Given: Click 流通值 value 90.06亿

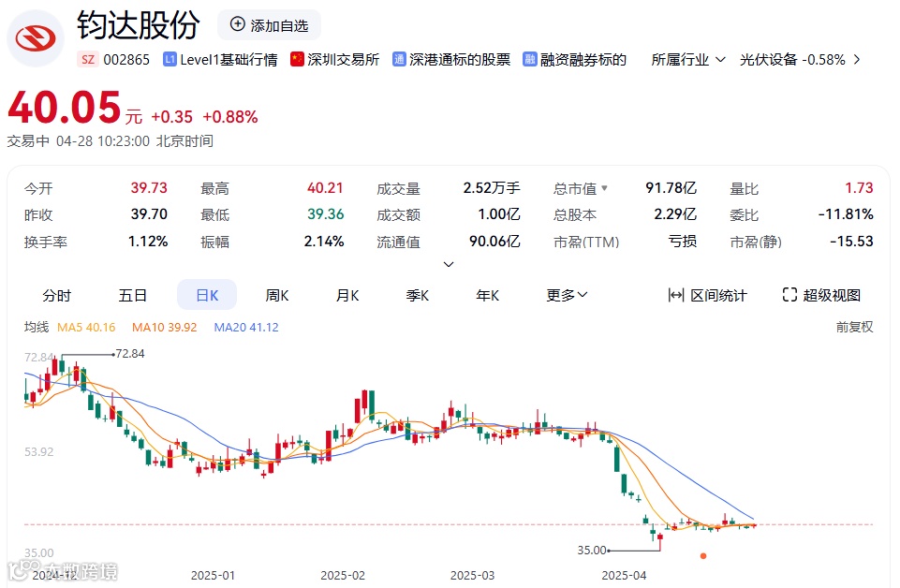Looking at the screenshot, I should (x=494, y=241).
